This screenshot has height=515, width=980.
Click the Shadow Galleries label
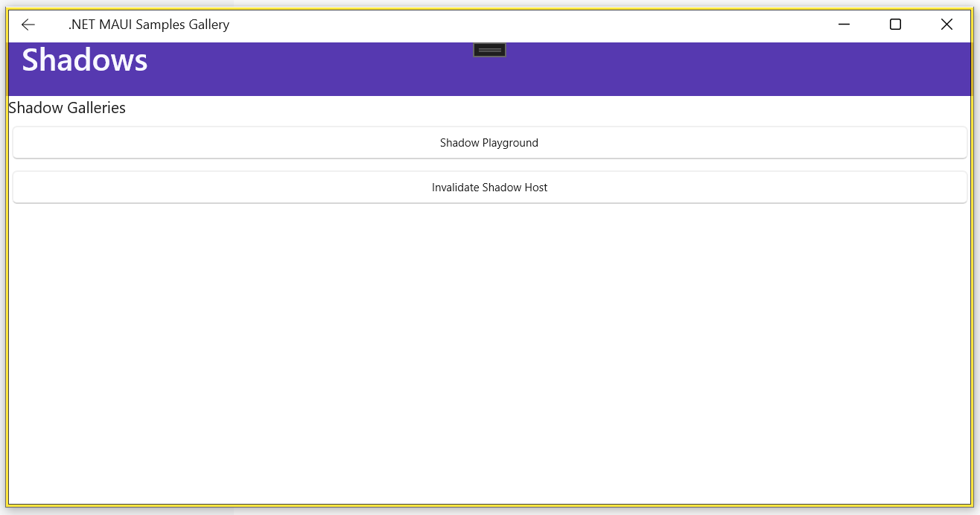67,108
